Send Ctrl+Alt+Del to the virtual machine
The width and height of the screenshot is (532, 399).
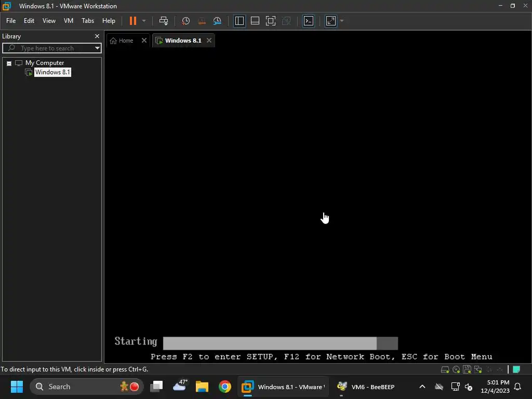[x=164, y=21]
